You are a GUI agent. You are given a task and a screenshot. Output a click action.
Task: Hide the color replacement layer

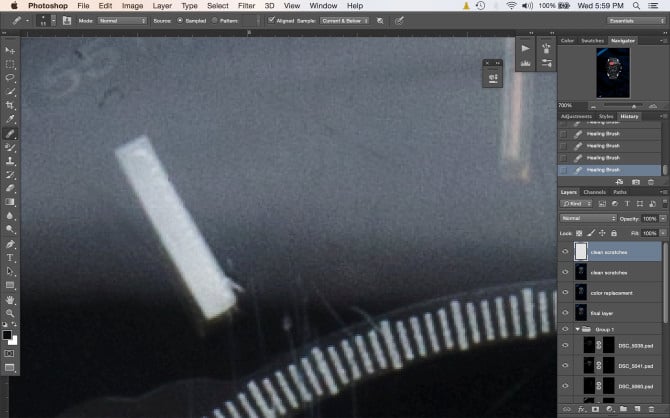[566, 291]
